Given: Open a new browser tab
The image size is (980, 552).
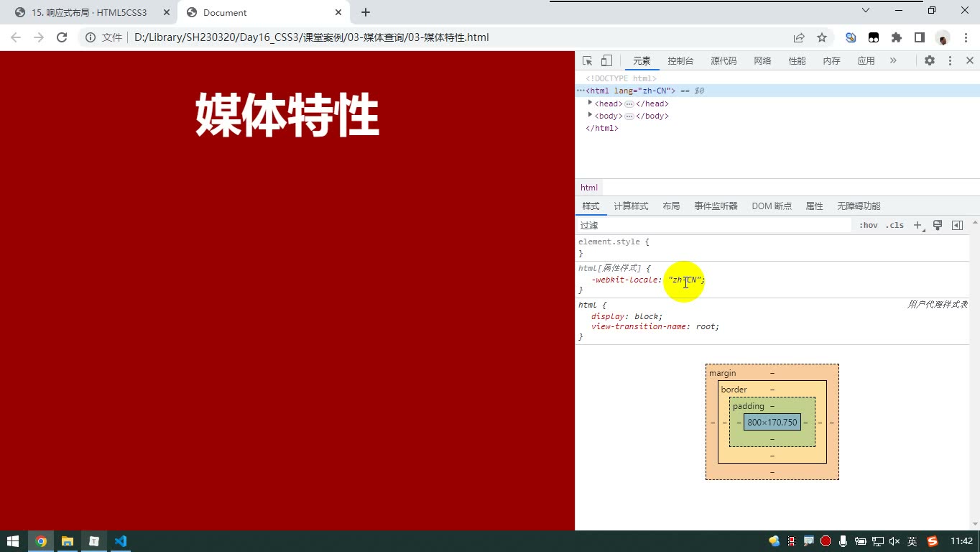Looking at the screenshot, I should [366, 12].
